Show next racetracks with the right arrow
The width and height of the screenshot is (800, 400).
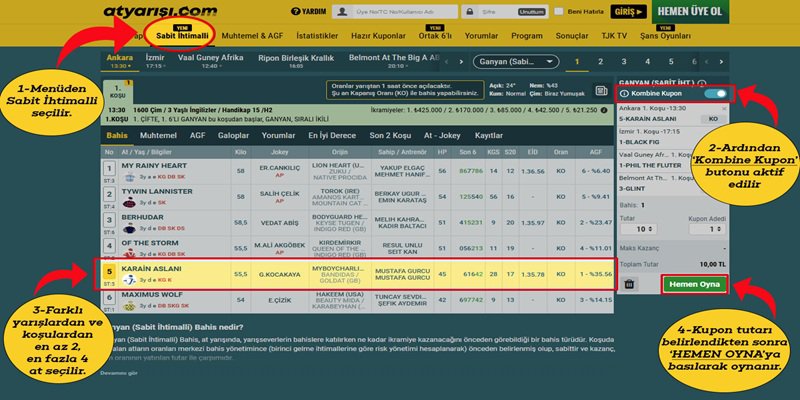coord(461,62)
